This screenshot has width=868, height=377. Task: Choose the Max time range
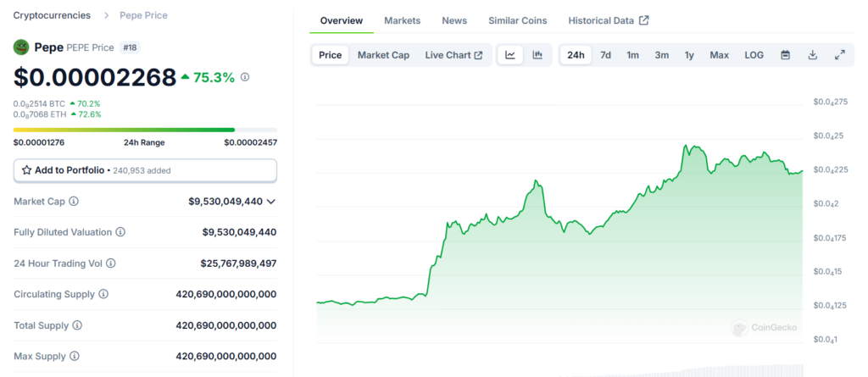point(719,55)
